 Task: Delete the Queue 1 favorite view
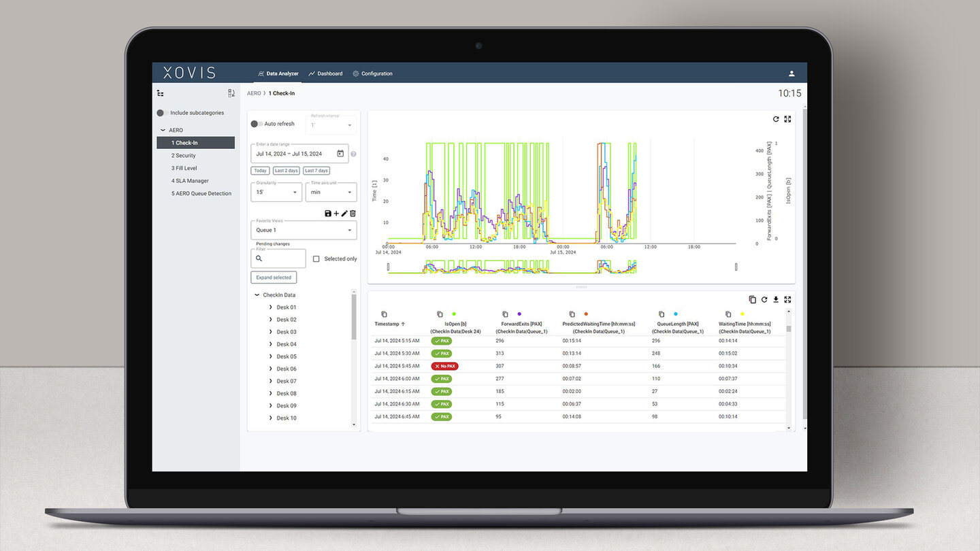[353, 214]
